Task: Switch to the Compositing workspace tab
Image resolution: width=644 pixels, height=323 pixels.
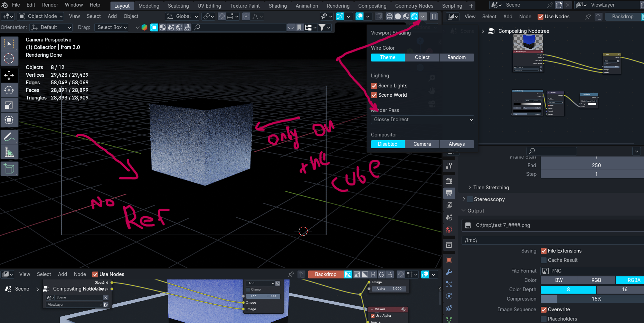Action: pyautogui.click(x=372, y=6)
